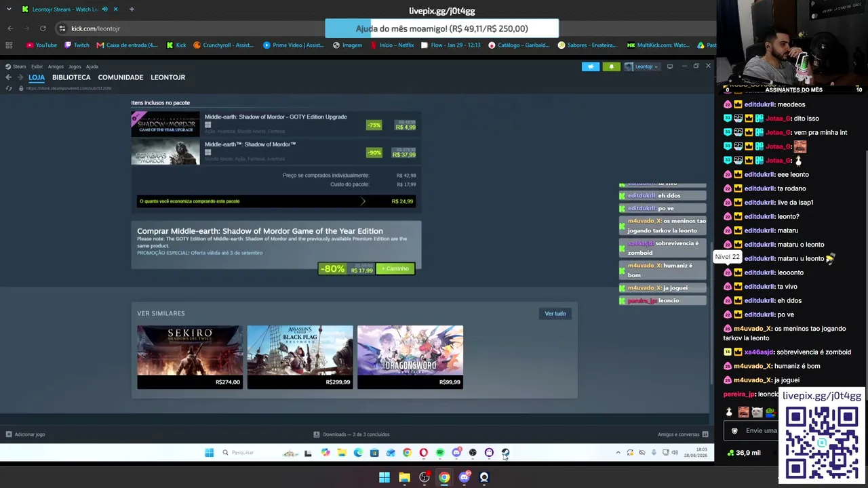Open the Dragonsword similar game thumbnail
This screenshot has height=488, width=868.
click(410, 357)
